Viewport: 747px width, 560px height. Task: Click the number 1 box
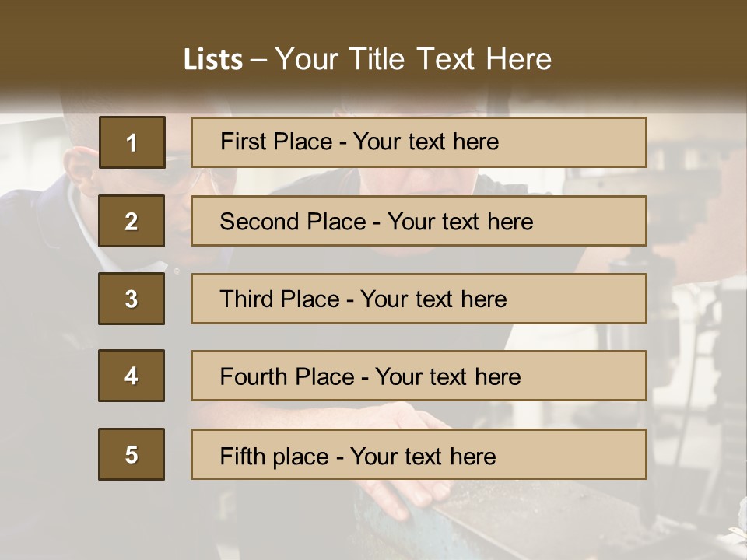(132, 142)
